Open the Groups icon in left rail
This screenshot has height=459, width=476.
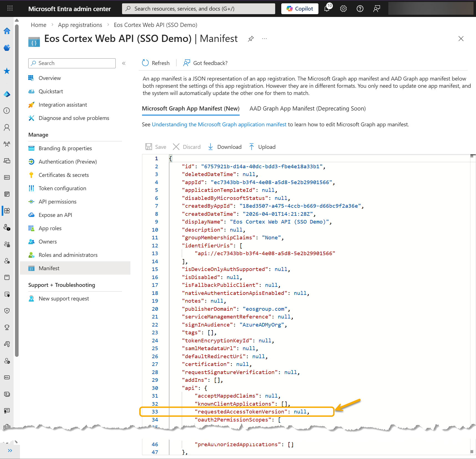(7, 144)
